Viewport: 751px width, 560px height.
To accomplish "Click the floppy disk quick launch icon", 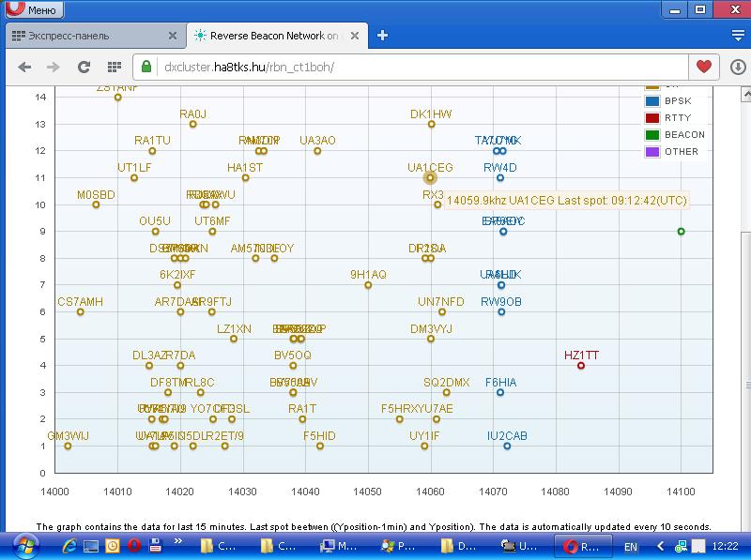I will coord(155,546).
